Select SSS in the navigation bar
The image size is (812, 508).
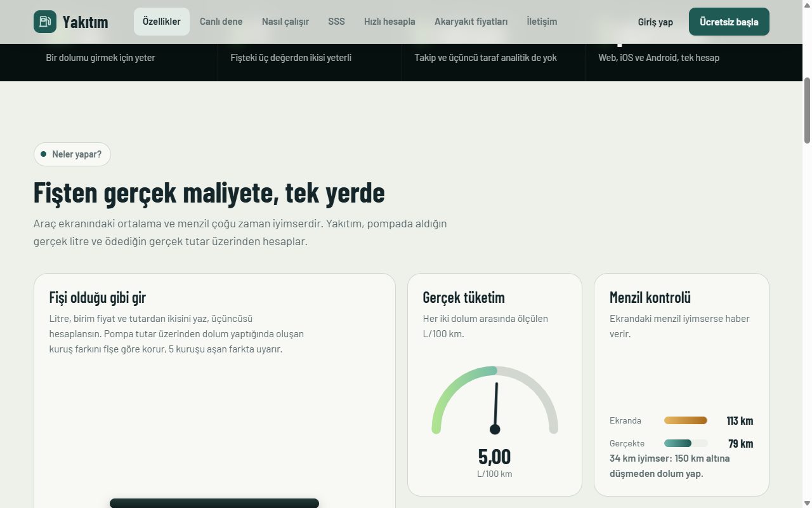[337, 22]
